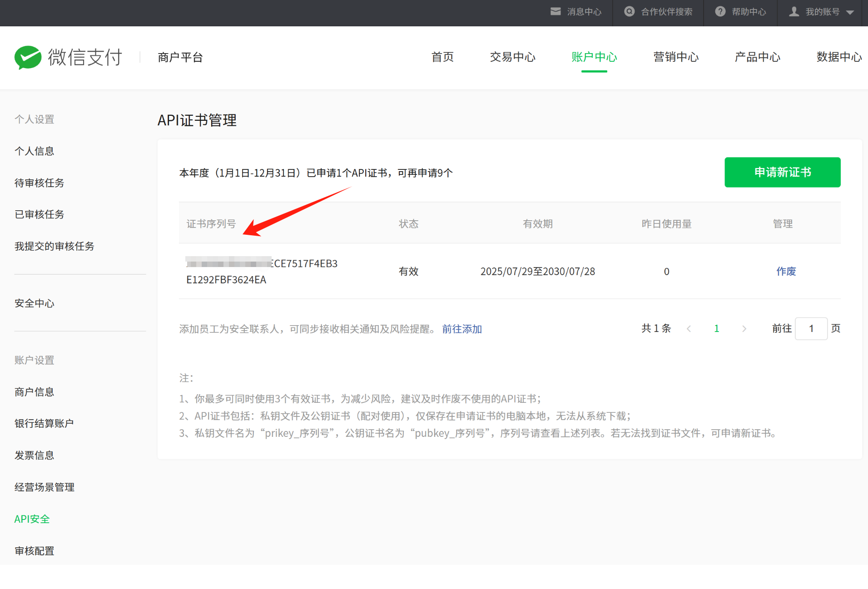Open the 首页 tab
868x589 pixels.
(x=442, y=57)
